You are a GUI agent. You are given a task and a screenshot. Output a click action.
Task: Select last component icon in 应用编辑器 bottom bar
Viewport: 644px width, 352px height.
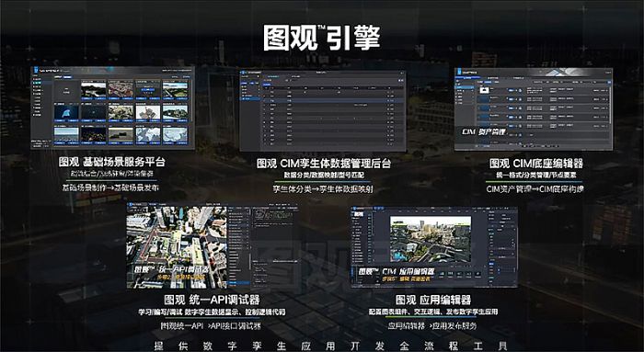(x=477, y=274)
